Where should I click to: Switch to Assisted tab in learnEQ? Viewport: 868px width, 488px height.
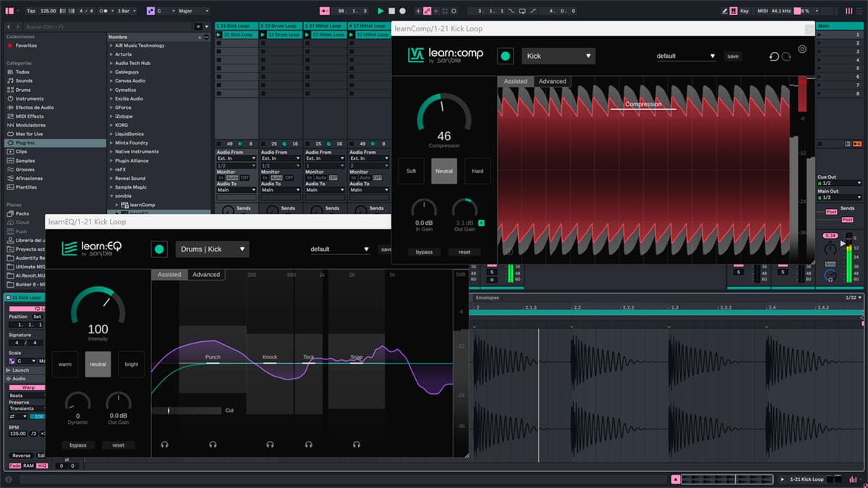[170, 275]
